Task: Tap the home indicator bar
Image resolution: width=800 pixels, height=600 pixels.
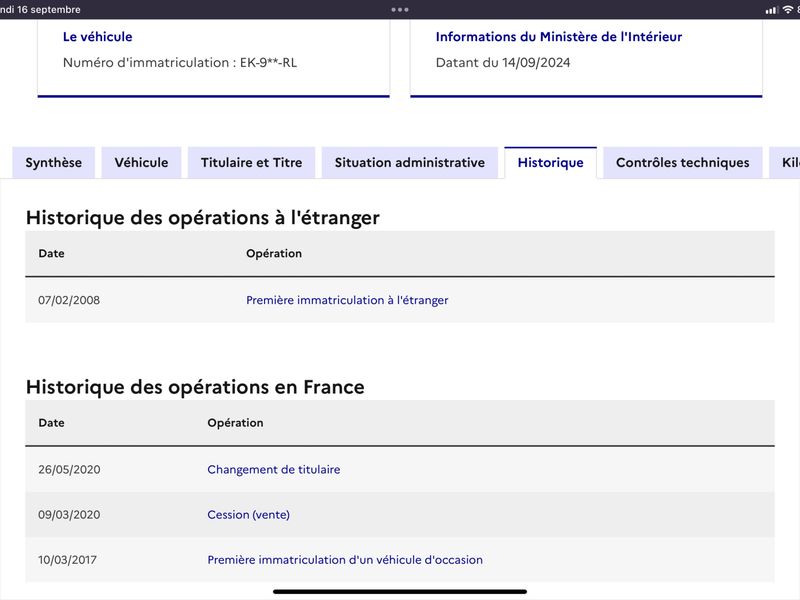Action: pyautogui.click(x=400, y=592)
